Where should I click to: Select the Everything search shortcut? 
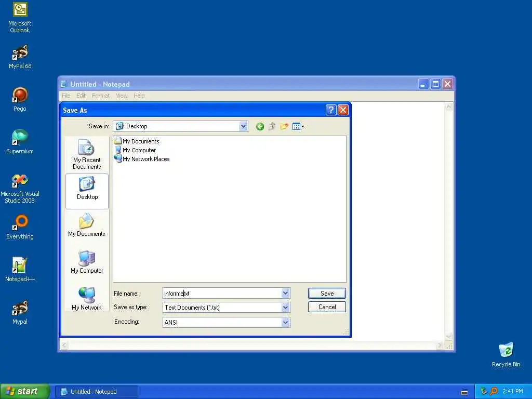[x=20, y=227]
